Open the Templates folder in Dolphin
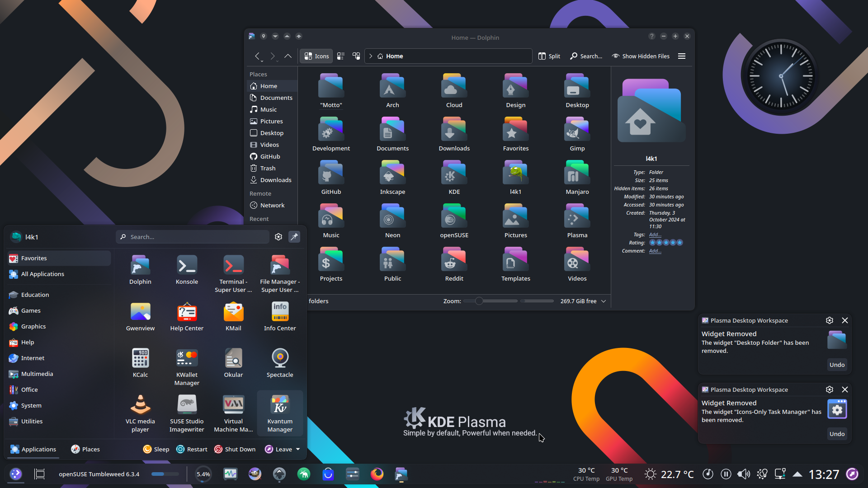Image resolution: width=868 pixels, height=488 pixels. 515,265
